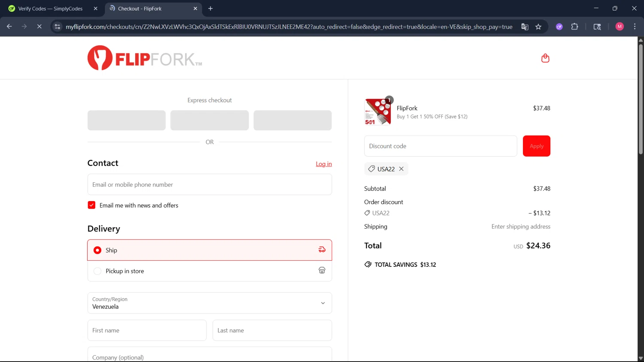Go back using browser back arrow
Viewport: 644px width, 362px height.
pyautogui.click(x=9, y=27)
